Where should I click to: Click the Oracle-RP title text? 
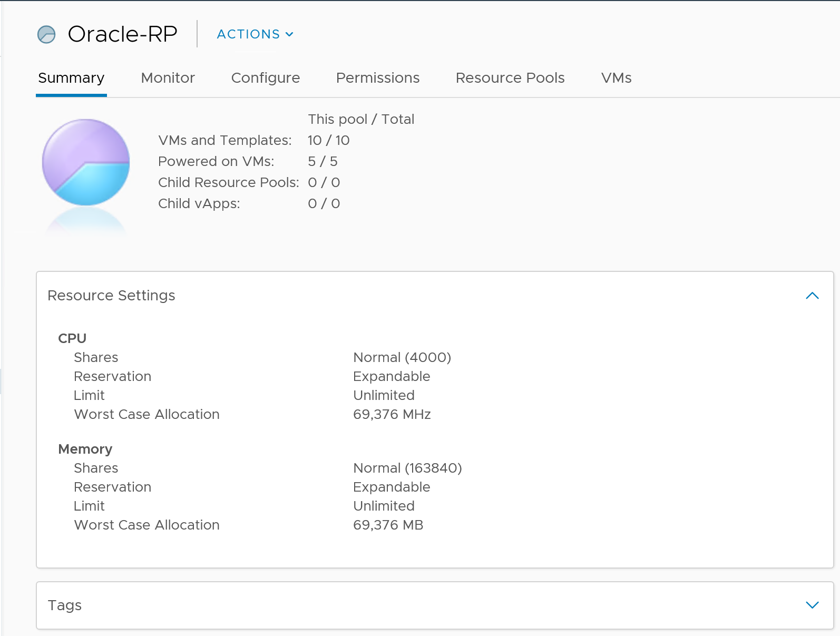tap(122, 34)
